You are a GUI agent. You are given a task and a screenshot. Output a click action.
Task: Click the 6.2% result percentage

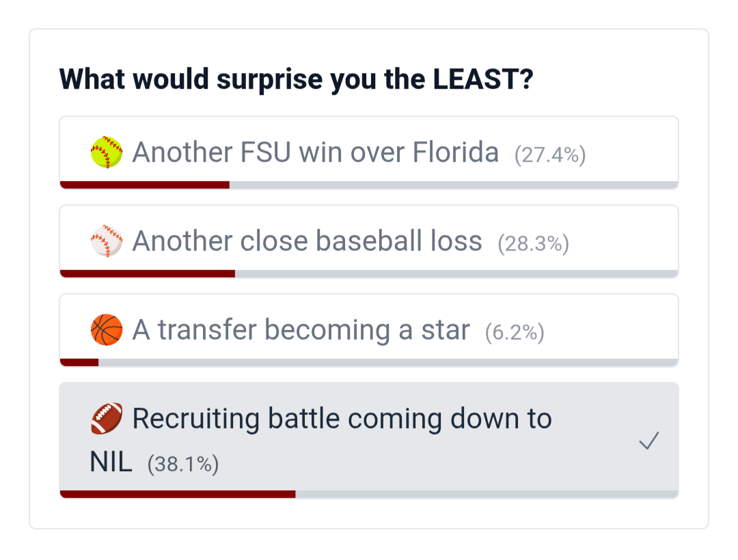click(x=515, y=333)
